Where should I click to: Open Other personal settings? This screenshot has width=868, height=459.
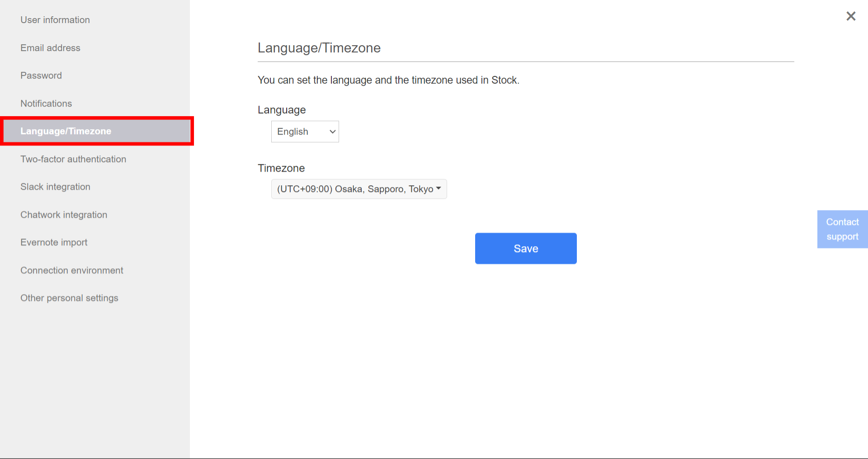click(x=69, y=298)
